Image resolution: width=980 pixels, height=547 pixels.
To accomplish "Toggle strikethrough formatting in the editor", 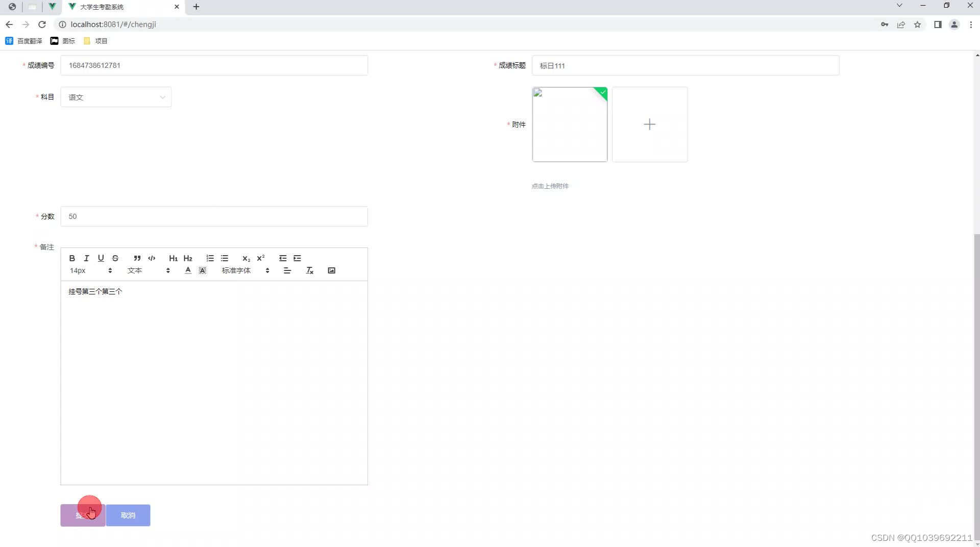I will [115, 258].
